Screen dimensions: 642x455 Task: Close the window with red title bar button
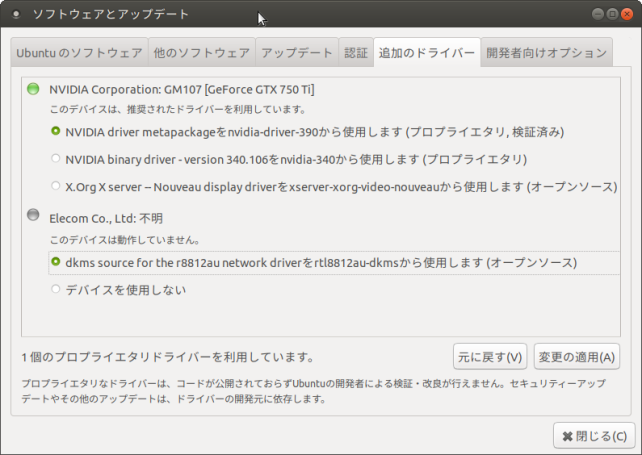(627, 14)
